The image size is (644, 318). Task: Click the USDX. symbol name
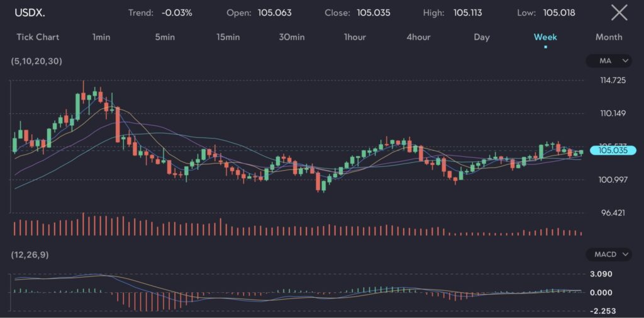[x=30, y=13]
